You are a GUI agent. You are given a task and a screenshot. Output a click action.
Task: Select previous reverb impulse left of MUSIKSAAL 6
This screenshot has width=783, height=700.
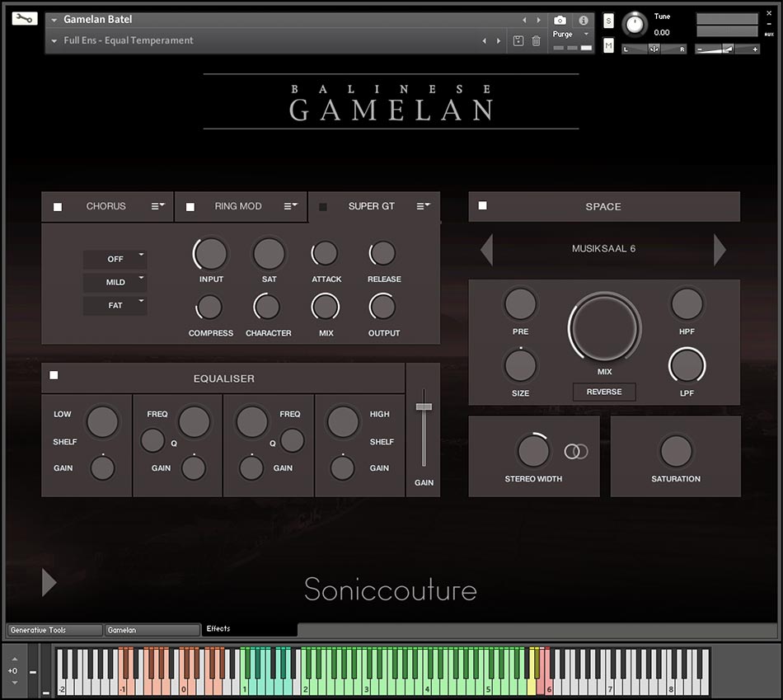486,249
